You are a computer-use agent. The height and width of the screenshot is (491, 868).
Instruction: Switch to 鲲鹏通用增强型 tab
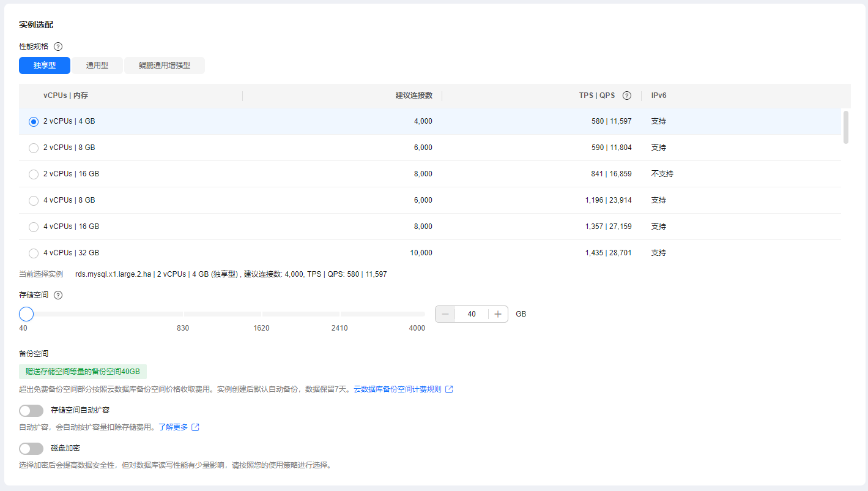164,66
